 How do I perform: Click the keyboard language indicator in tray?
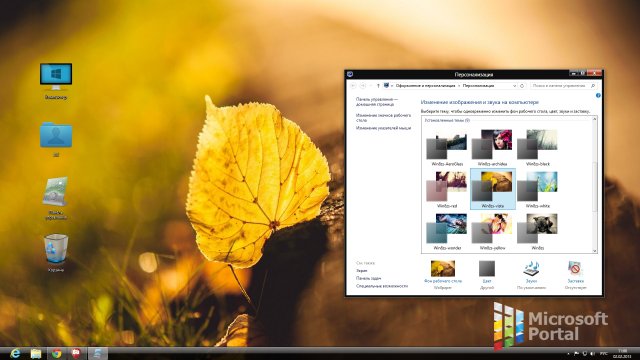(604, 353)
